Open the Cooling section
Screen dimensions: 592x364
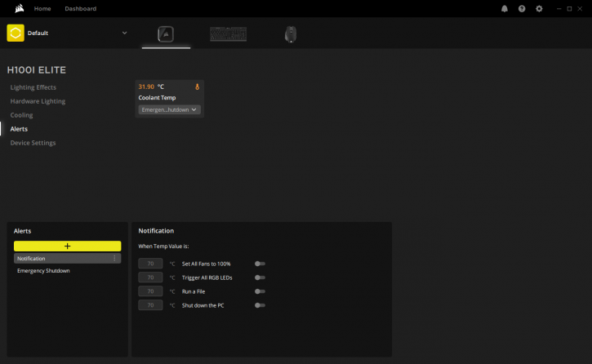[21, 115]
